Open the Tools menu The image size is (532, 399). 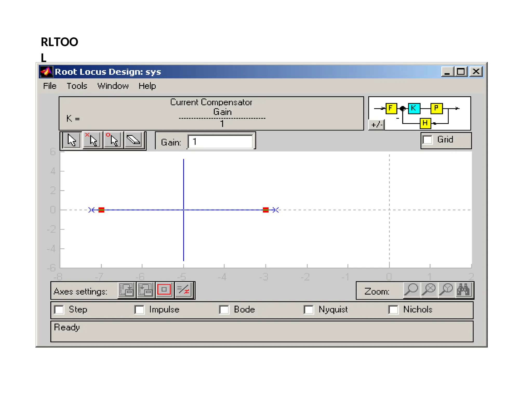click(77, 86)
